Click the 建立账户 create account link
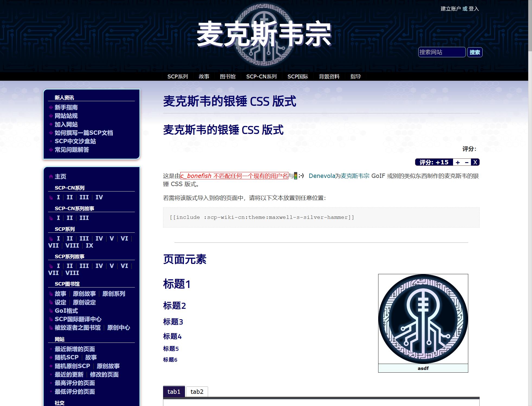The height and width of the screenshot is (406, 532). [x=451, y=9]
